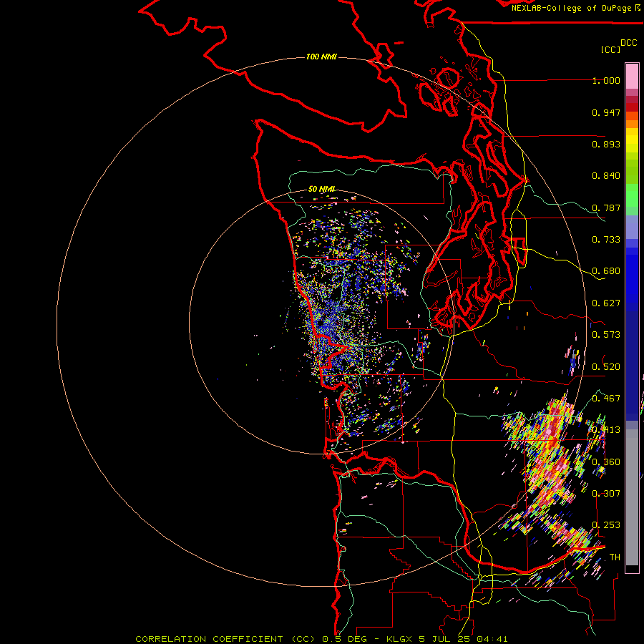Select the 0.467 legend value
Screen dimensions: 644x644
point(606,399)
